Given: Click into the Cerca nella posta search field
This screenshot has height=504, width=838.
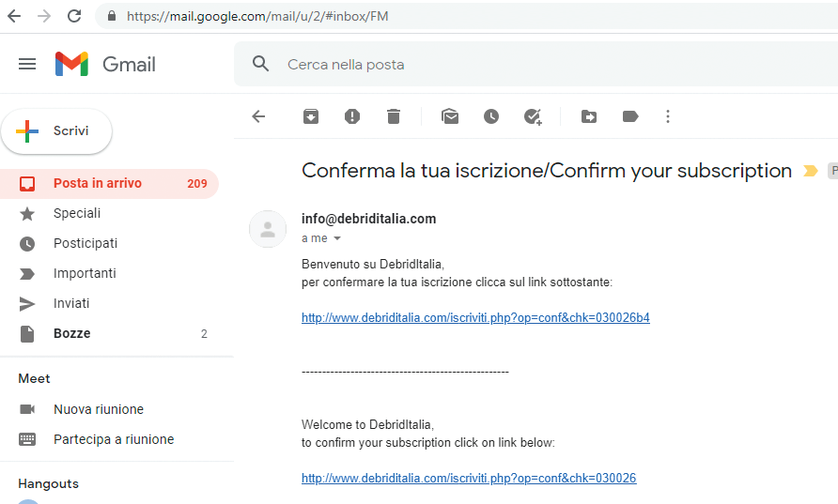Looking at the screenshot, I should (535, 65).
